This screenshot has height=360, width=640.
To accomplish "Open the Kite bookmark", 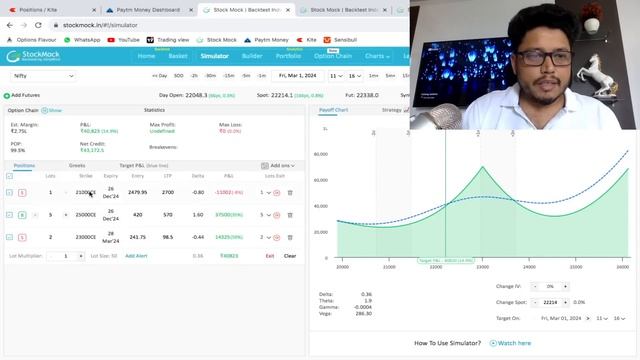I will pos(307,40).
